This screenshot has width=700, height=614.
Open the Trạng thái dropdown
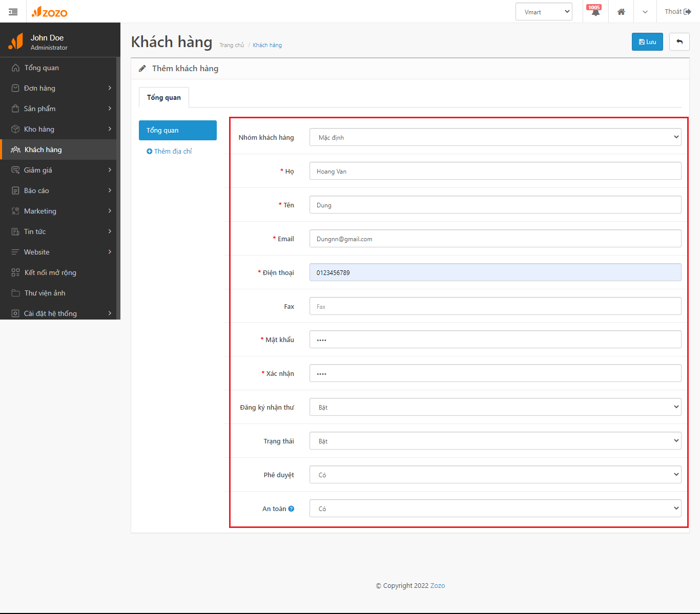coord(496,441)
